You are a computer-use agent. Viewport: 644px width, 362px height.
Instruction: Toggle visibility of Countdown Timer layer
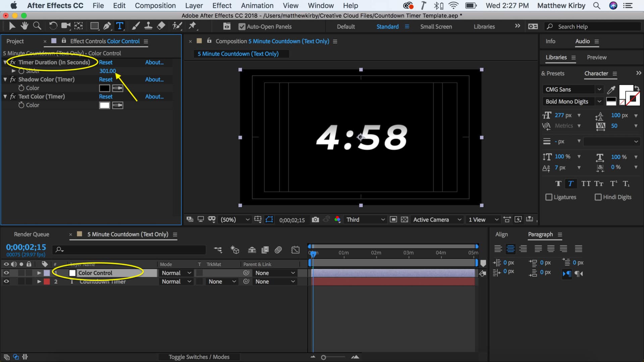[6, 281]
